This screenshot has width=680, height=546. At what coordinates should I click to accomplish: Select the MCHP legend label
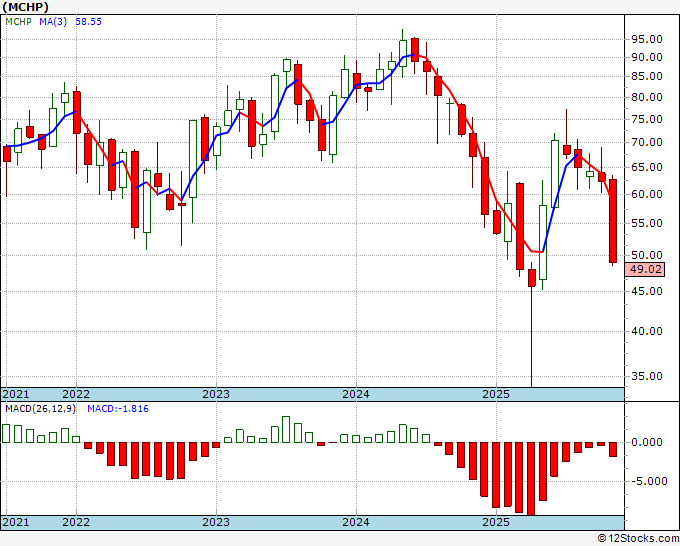(x=18, y=22)
